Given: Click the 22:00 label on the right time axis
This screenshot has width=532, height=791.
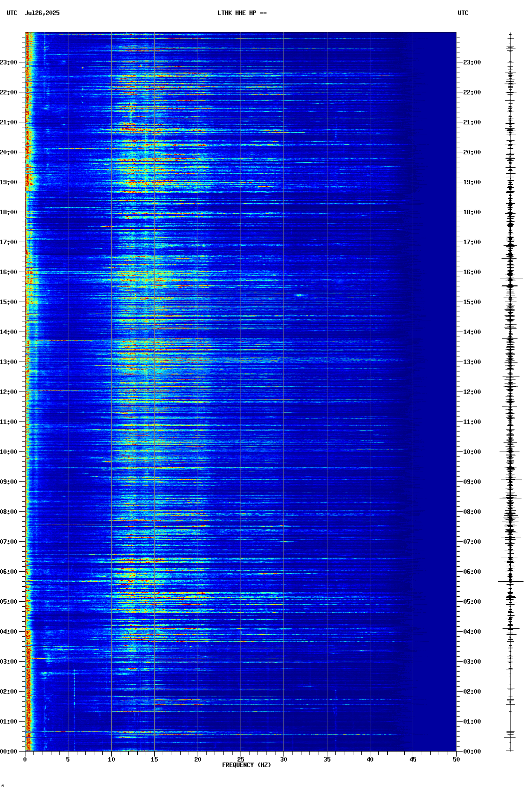Looking at the screenshot, I should point(472,92).
